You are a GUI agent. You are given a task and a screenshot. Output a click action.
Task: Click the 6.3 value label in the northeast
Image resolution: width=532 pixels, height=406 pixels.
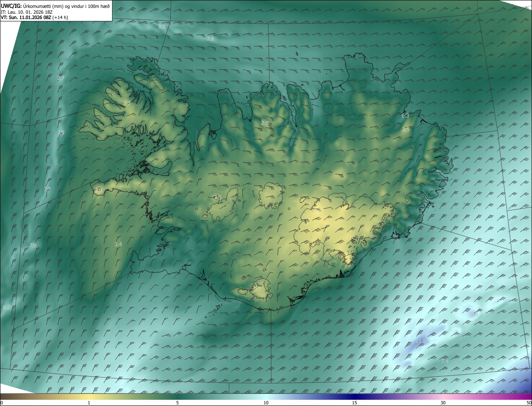point(405,116)
